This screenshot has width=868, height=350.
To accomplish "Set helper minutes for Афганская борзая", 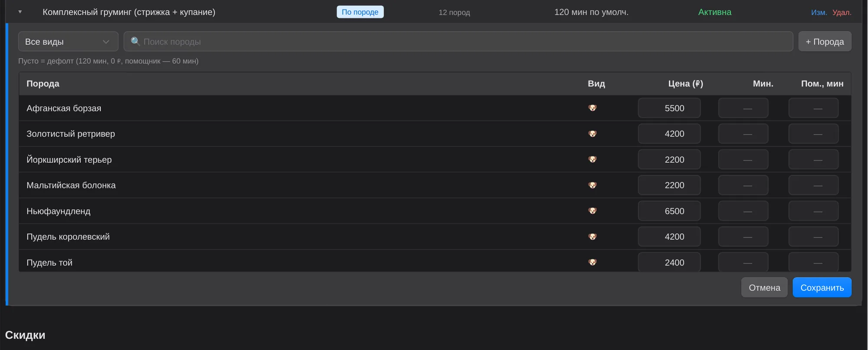I will coord(813,108).
